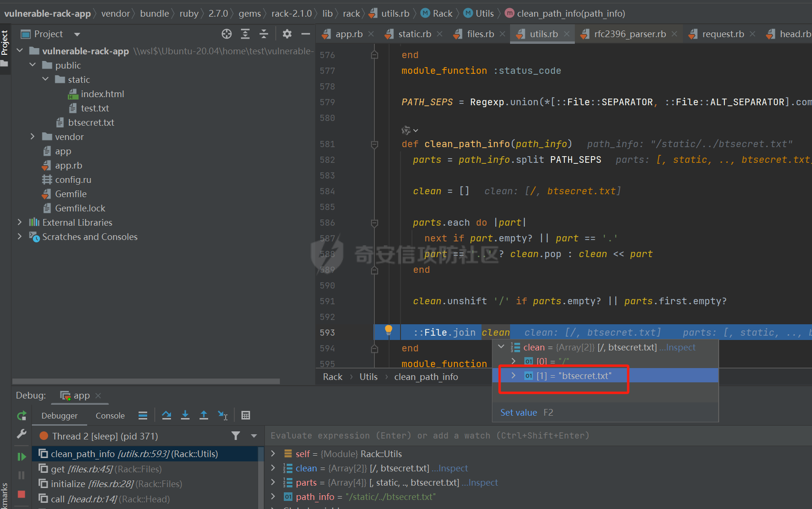This screenshot has height=509, width=812.
Task: Open the Console tab in debugger
Action: click(110, 416)
